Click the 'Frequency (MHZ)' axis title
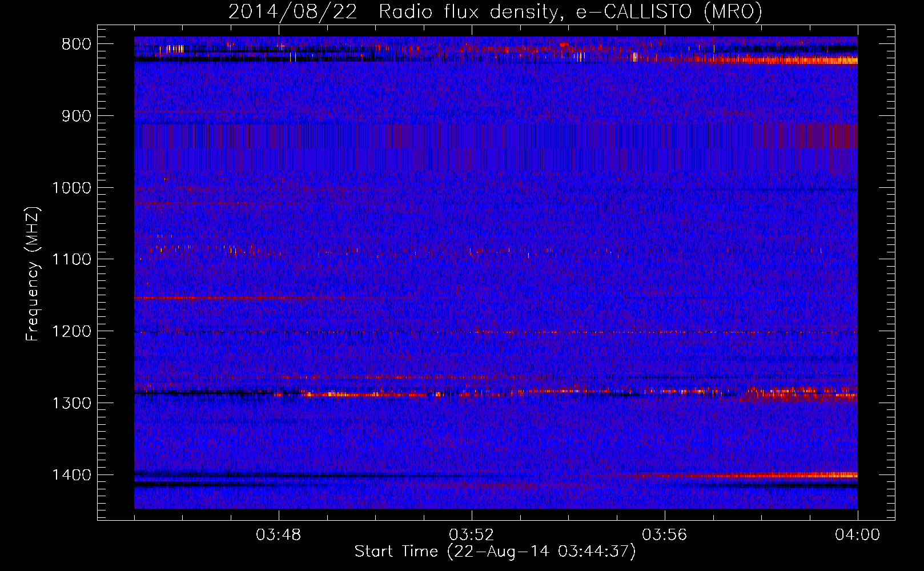Image resolution: width=924 pixels, height=571 pixels. click(33, 274)
